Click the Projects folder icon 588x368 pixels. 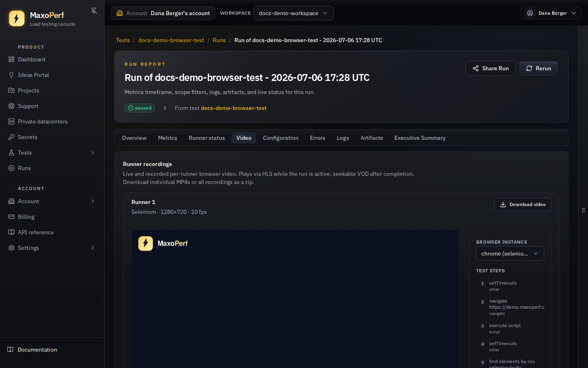[11, 90]
